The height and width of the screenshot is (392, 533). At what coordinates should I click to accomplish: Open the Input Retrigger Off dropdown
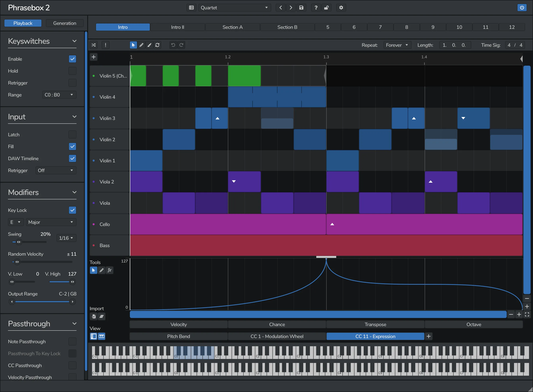point(56,170)
